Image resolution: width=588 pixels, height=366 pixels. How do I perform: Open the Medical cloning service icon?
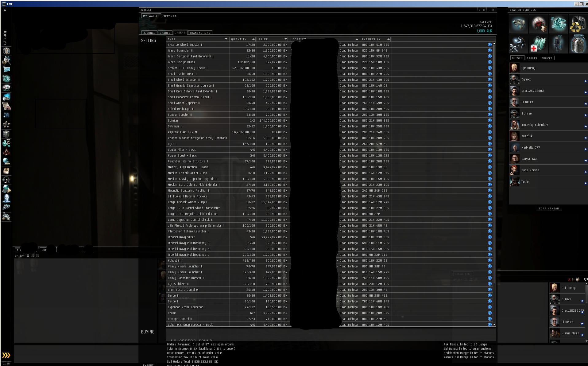point(539,44)
